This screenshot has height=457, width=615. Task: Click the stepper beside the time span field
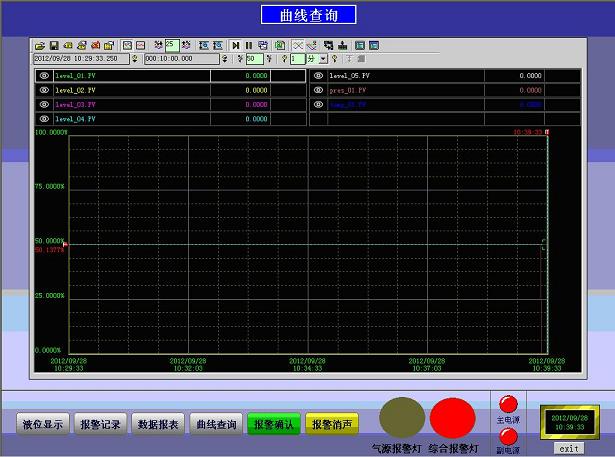(x=225, y=59)
